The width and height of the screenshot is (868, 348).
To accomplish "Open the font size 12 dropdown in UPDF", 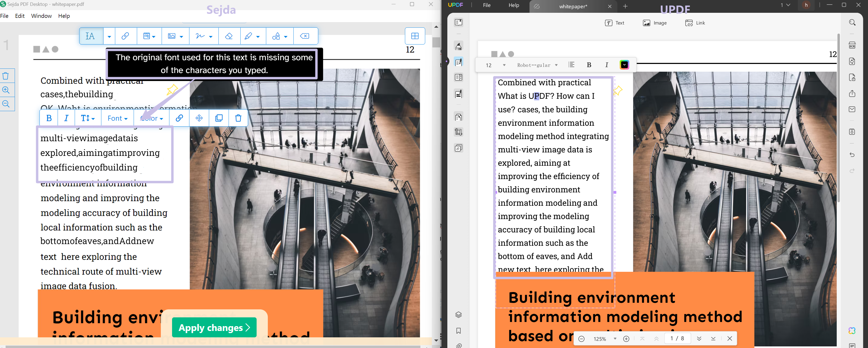I will click(x=494, y=65).
